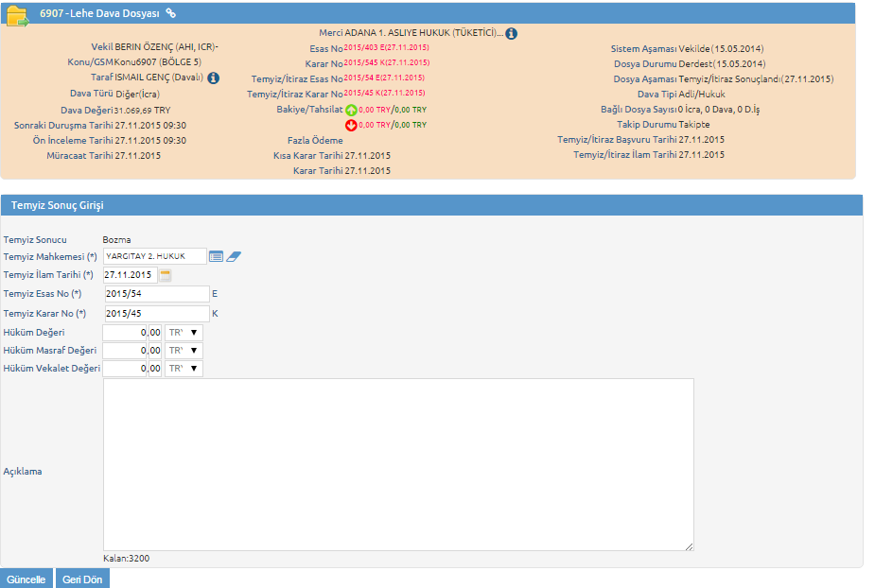The width and height of the screenshot is (875, 588).
Task: Click the Geri Dön button
Action: coord(82,579)
